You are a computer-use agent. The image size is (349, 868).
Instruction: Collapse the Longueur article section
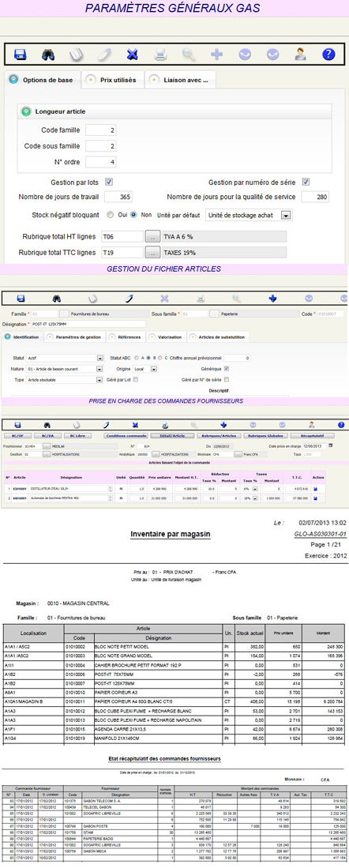pyautogui.click(x=25, y=111)
